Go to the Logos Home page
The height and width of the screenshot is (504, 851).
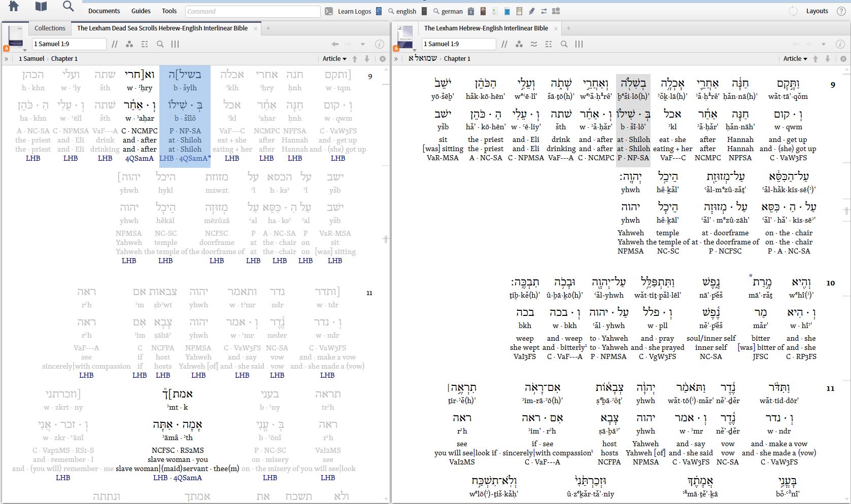point(14,6)
